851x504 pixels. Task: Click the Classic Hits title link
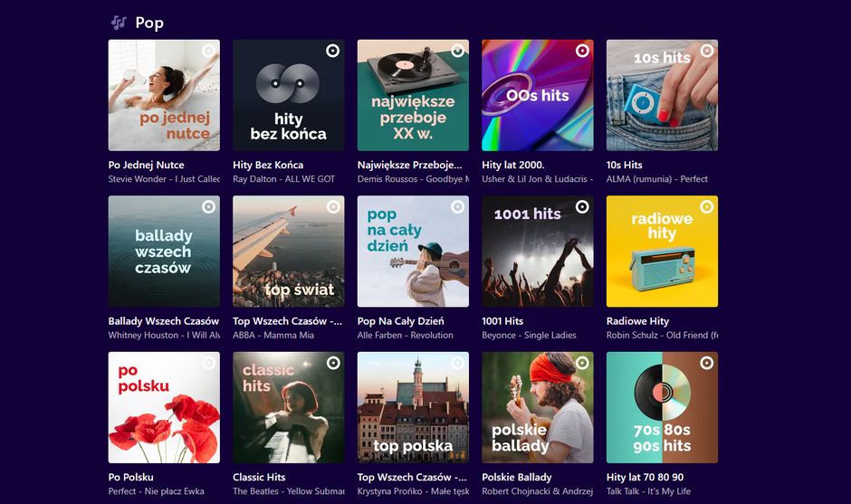click(x=259, y=477)
